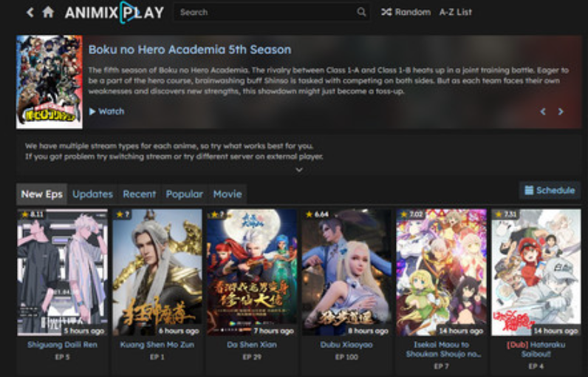The width and height of the screenshot is (588, 377).
Task: Select the New Eps tab
Action: point(41,194)
